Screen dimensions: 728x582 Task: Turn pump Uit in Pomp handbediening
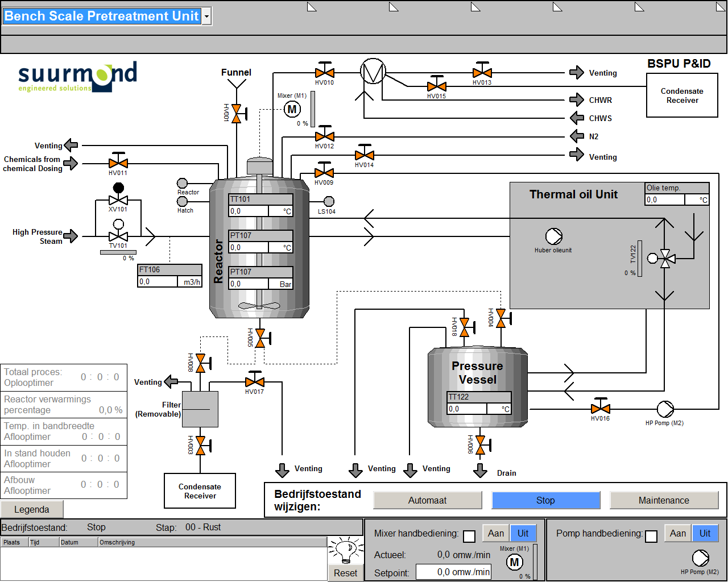coord(705,533)
